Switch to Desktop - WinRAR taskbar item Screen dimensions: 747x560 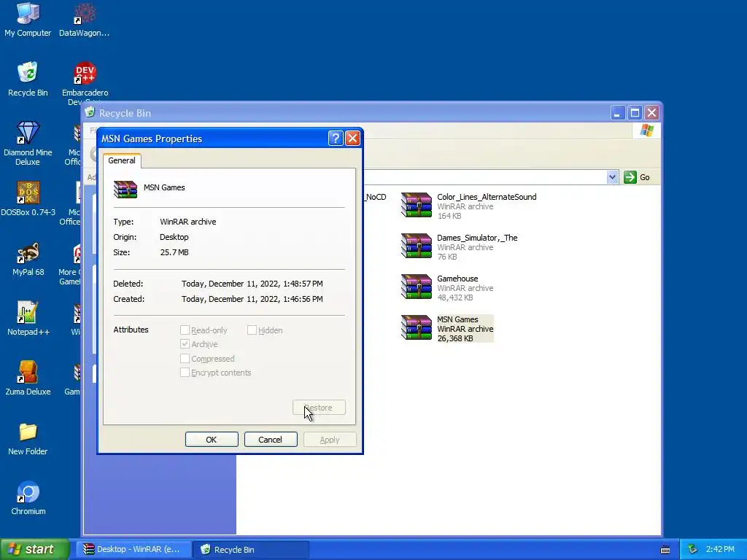[x=134, y=550]
